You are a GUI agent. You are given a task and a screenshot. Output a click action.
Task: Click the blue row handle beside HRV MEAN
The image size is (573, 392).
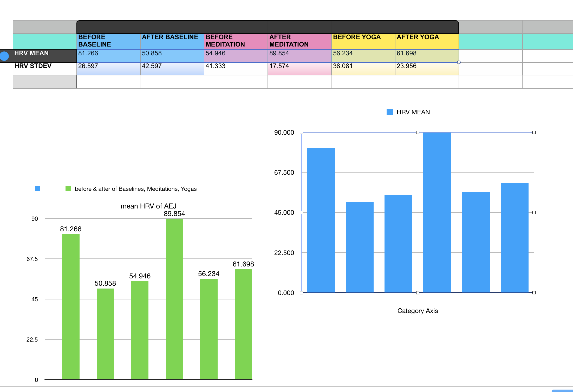click(4, 56)
